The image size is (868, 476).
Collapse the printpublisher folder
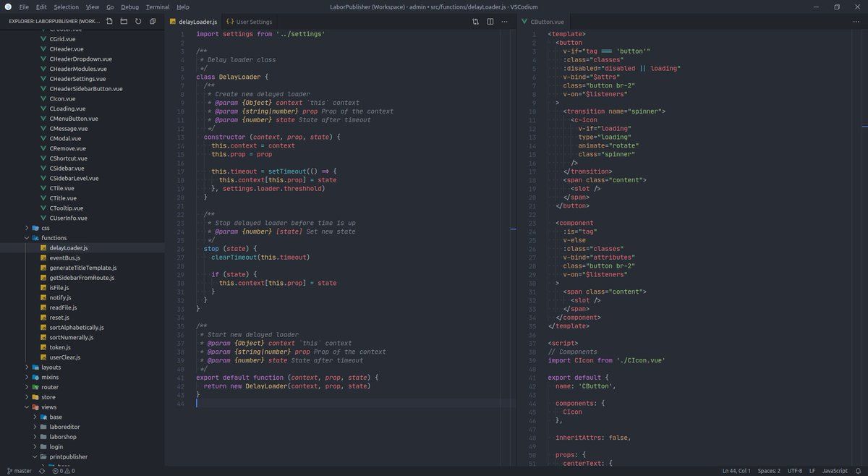tap(82, 456)
